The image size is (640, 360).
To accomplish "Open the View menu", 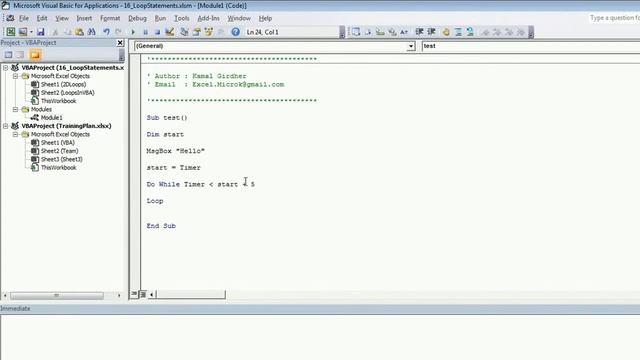I will tap(62, 18).
